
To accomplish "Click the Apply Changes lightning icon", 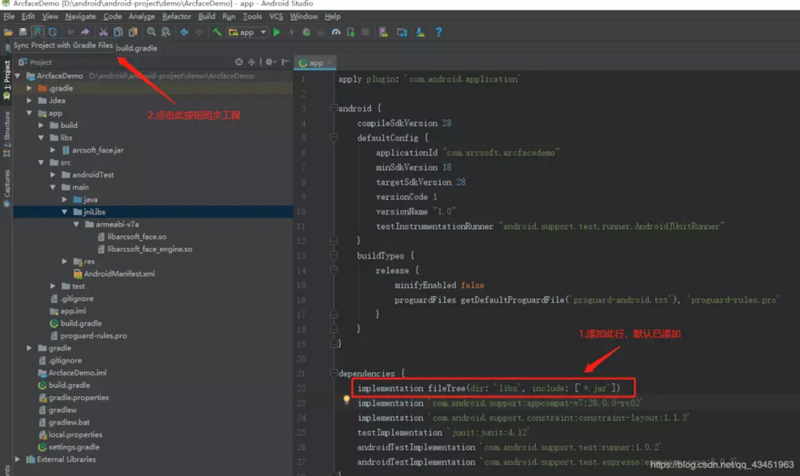I will (x=291, y=32).
